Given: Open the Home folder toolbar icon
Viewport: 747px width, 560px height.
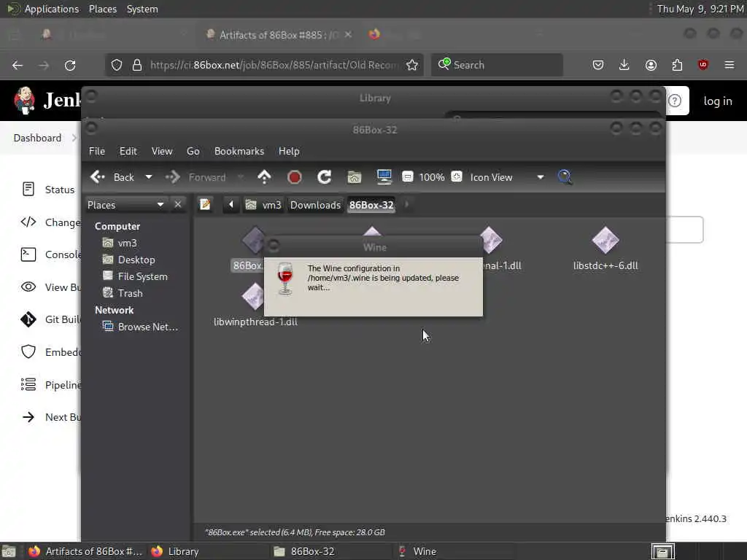Looking at the screenshot, I should [x=354, y=177].
